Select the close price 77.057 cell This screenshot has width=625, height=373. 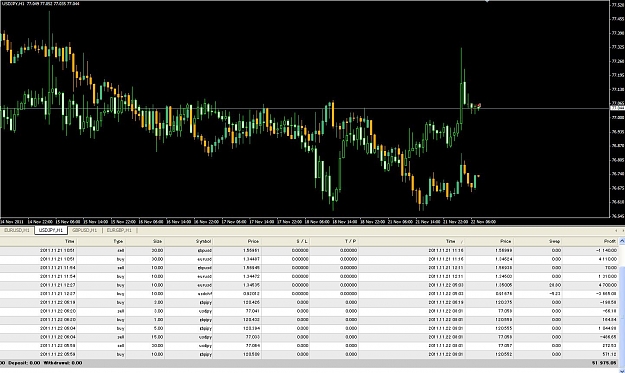click(x=505, y=346)
